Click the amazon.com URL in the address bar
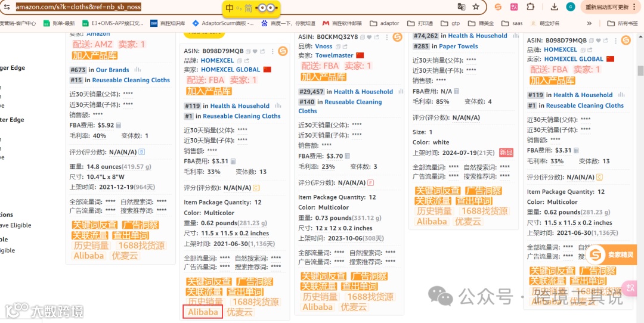Viewport: 644px width, 323px height. tap(78, 7)
